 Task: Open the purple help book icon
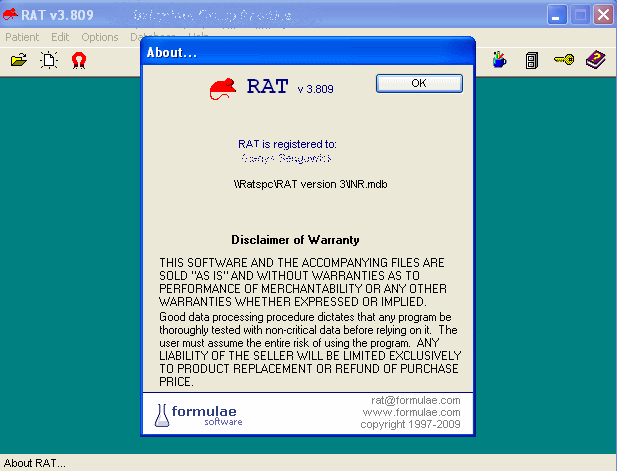click(x=596, y=59)
